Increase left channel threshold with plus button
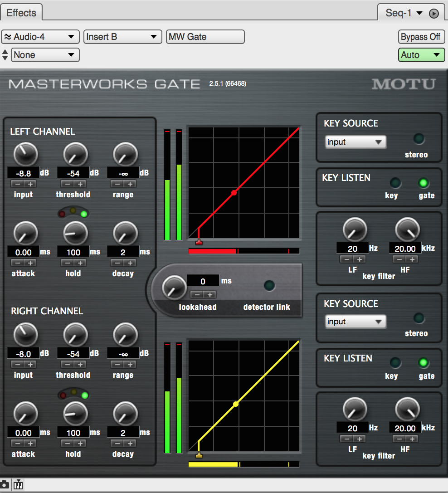This screenshot has height=493, width=448. [80, 184]
